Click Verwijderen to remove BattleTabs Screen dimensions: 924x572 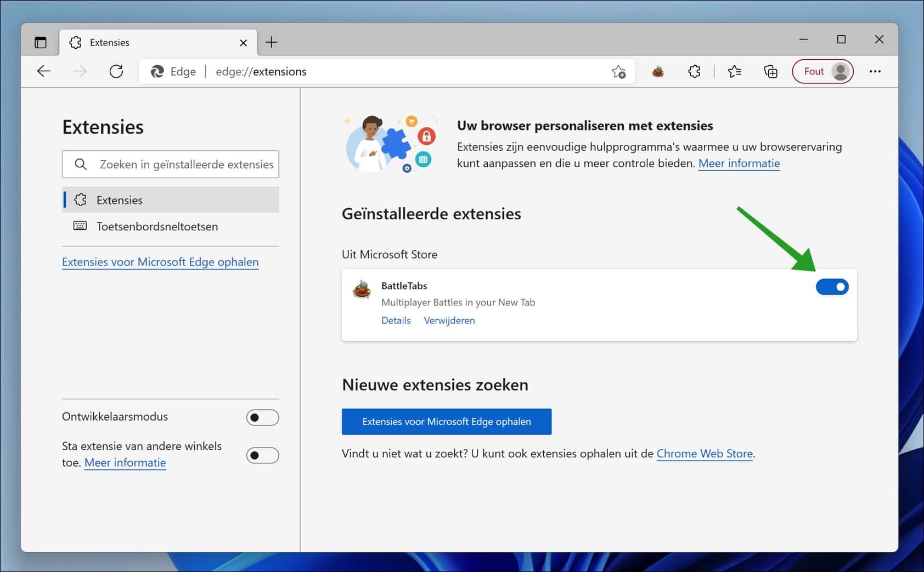(449, 320)
